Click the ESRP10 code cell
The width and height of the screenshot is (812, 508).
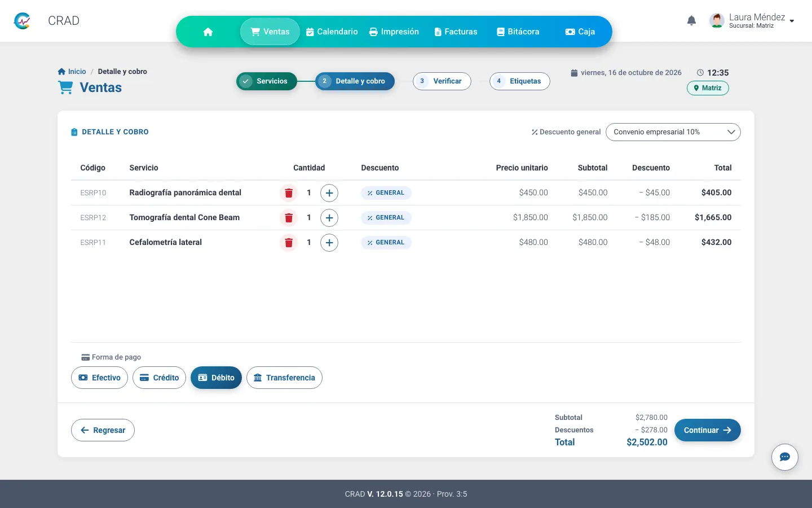coord(93,193)
